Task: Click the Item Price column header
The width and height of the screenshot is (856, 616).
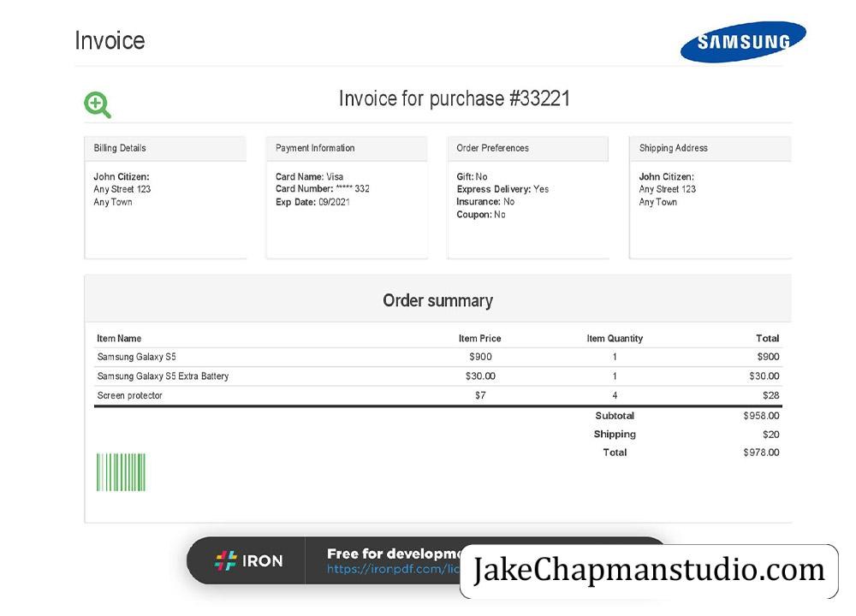Action: (x=480, y=338)
